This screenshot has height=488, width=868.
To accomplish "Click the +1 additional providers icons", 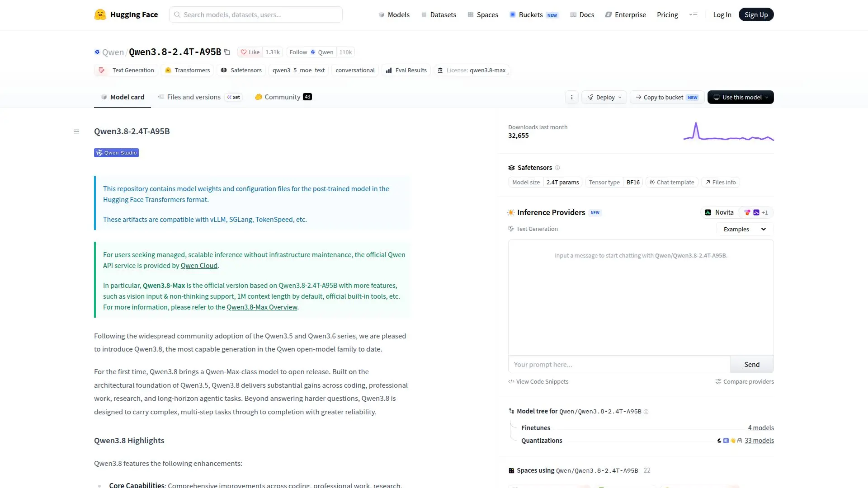I will coord(756,212).
